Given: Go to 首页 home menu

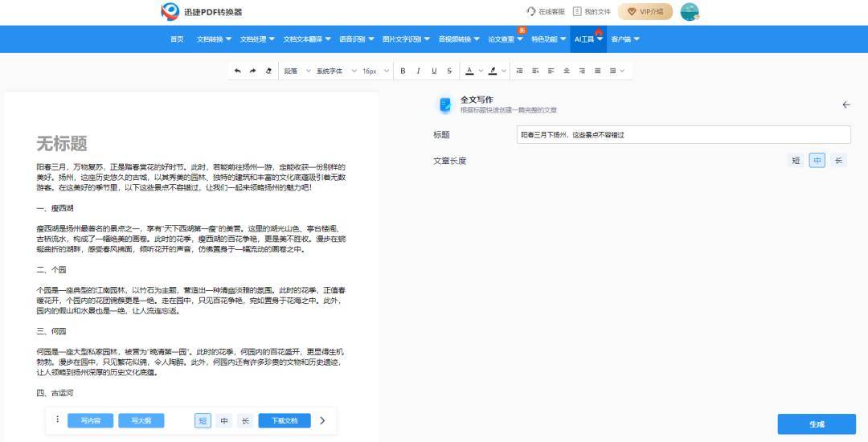Looking at the screenshot, I should point(177,39).
